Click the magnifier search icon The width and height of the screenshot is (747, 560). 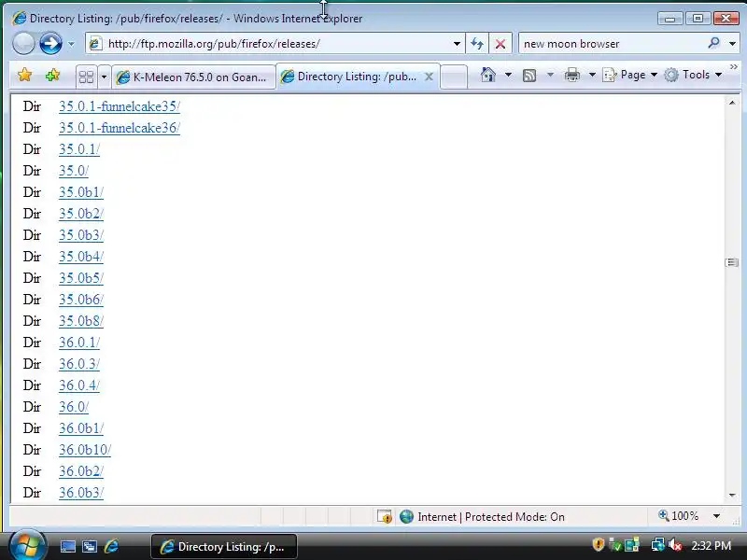[x=713, y=43]
